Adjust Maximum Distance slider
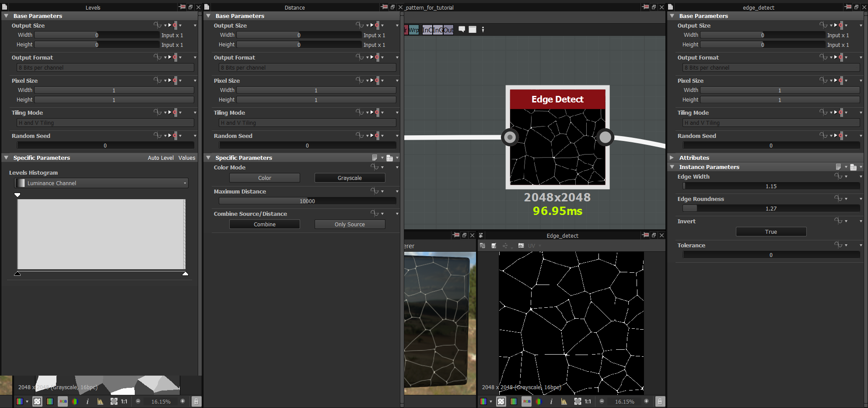Viewport: 868px width, 408px height. 308,201
